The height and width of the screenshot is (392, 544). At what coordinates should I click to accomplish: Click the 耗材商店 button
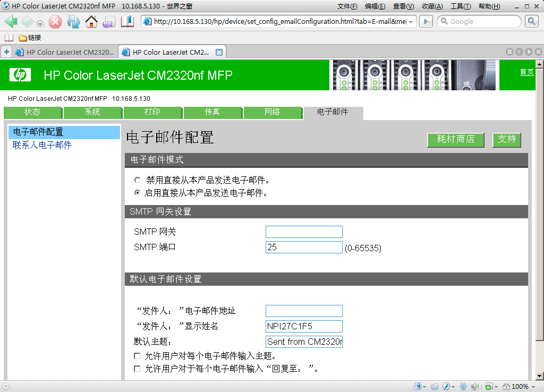click(455, 139)
